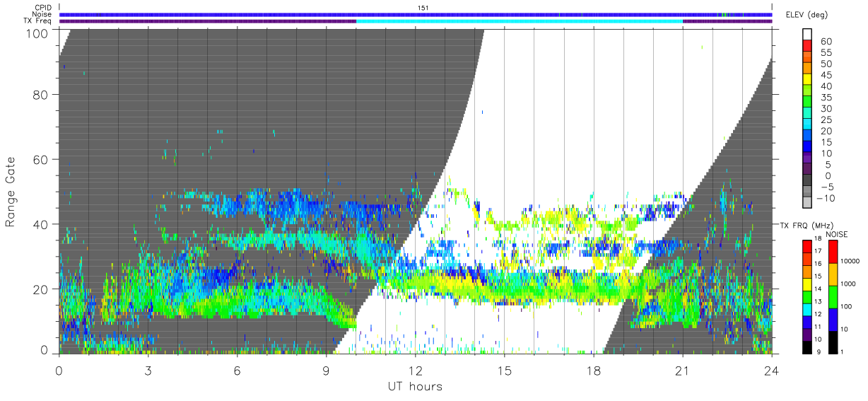Click the '151' CPID value
The image size is (868, 401).
tap(423, 8)
